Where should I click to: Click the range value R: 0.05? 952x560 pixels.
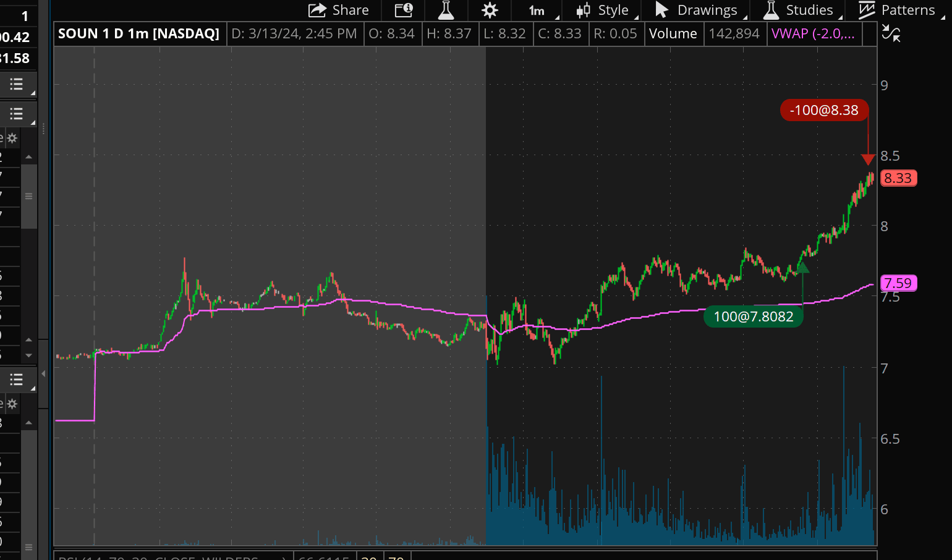[616, 34]
